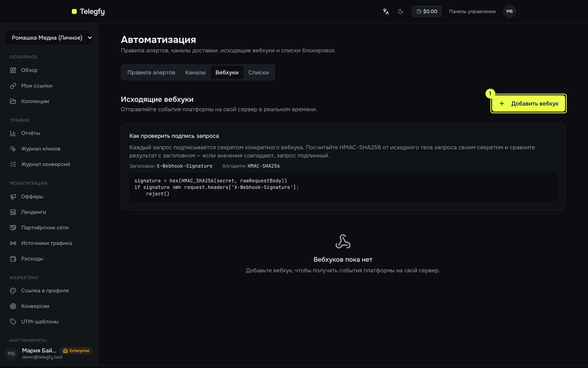This screenshot has width=588, height=368.
Task: Open Источники трафика broadcast icon
Action: coord(13,243)
